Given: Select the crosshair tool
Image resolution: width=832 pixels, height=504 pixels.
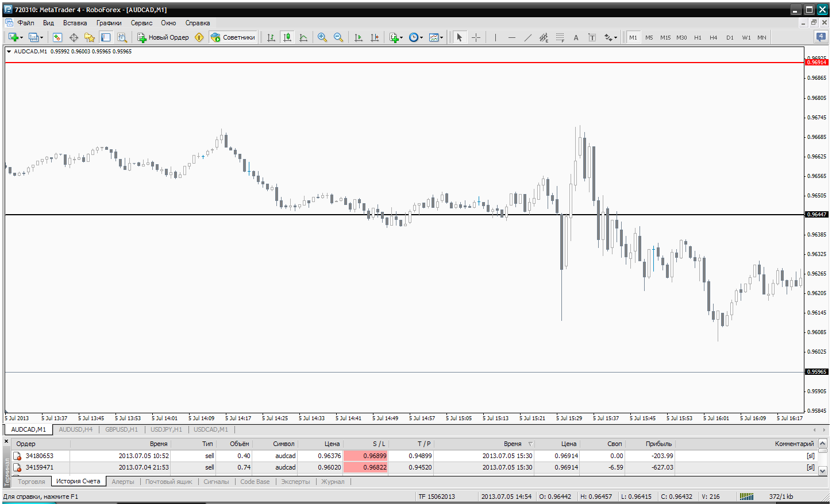Looking at the screenshot, I should pyautogui.click(x=476, y=37).
